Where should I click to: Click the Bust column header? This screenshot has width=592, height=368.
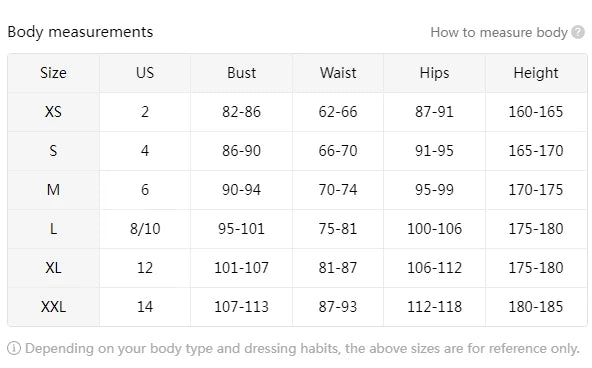242,73
